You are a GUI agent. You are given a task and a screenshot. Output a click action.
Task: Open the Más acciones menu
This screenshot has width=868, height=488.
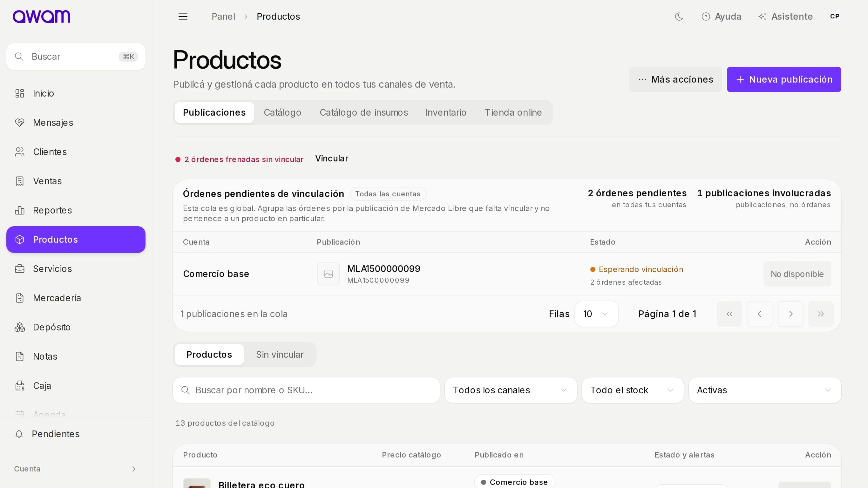pyautogui.click(x=675, y=79)
